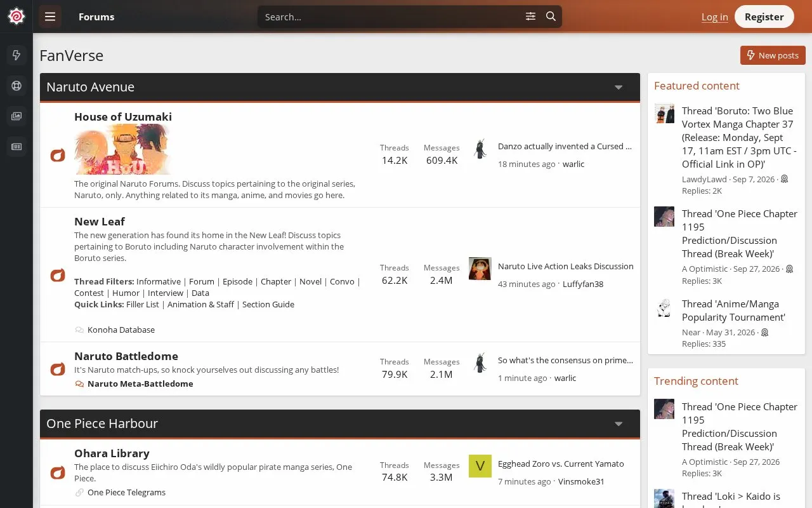The width and height of the screenshot is (812, 508).
Task: Click Vinsmoke31's V avatar
Action: pyautogui.click(x=480, y=466)
